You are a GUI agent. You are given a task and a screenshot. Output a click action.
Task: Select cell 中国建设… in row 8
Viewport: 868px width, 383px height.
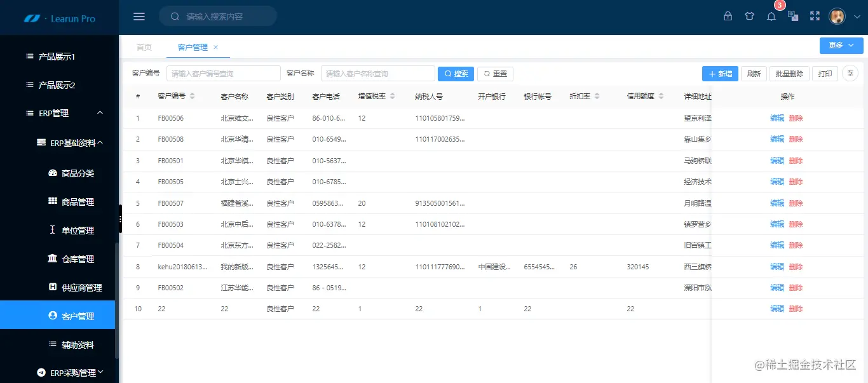click(x=495, y=267)
